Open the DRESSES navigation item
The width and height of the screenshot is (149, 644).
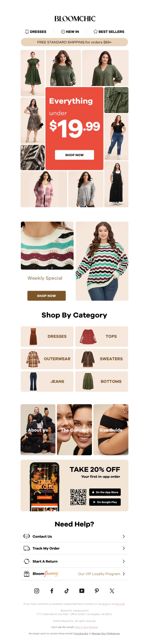tap(36, 32)
